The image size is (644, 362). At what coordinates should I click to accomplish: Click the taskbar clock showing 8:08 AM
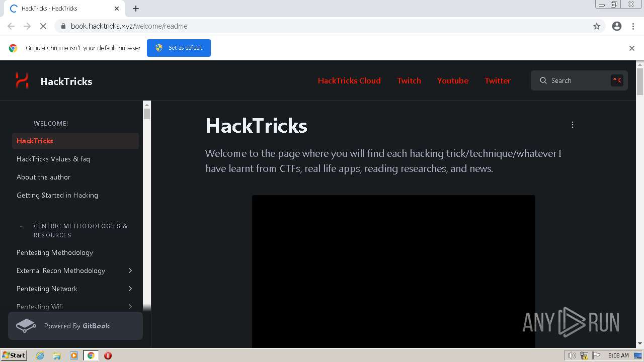(618, 355)
